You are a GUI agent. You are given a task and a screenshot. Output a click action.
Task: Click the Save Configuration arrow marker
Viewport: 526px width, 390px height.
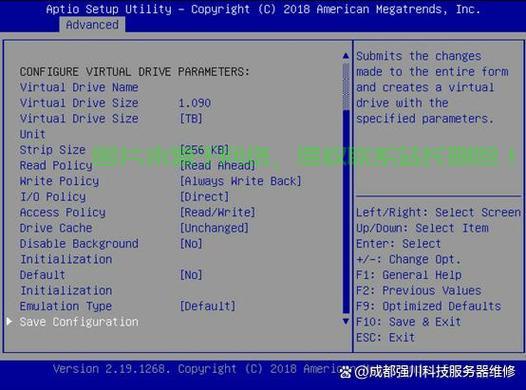(x=9, y=322)
